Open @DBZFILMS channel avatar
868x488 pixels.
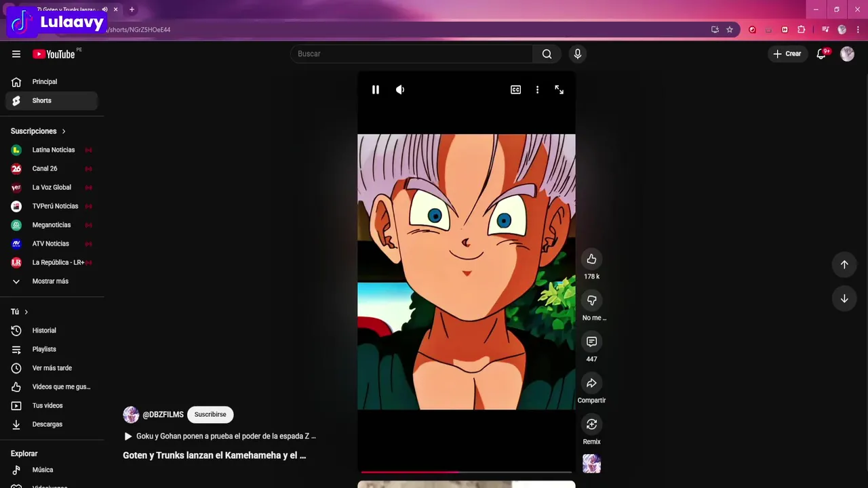point(131,414)
